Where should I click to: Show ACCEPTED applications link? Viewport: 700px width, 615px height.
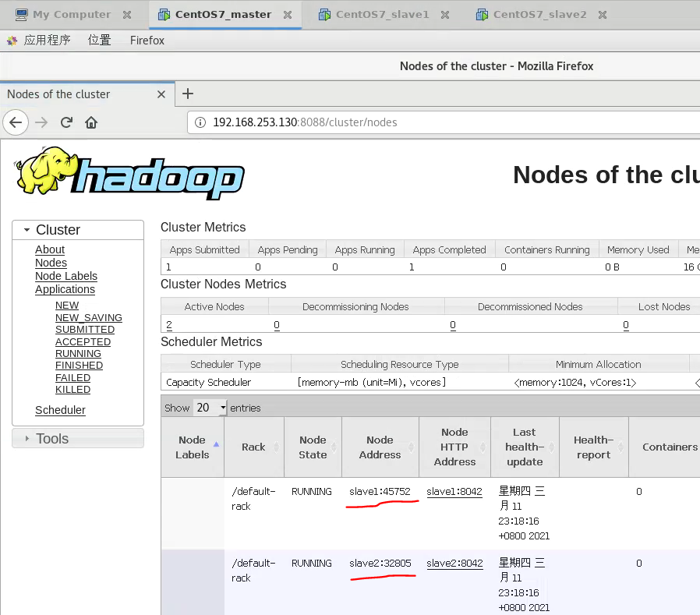[83, 342]
